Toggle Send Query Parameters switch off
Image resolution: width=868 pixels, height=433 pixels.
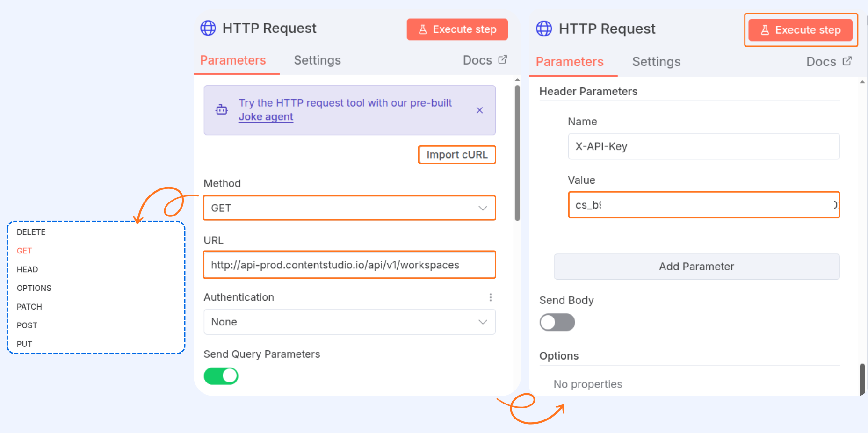[221, 376]
